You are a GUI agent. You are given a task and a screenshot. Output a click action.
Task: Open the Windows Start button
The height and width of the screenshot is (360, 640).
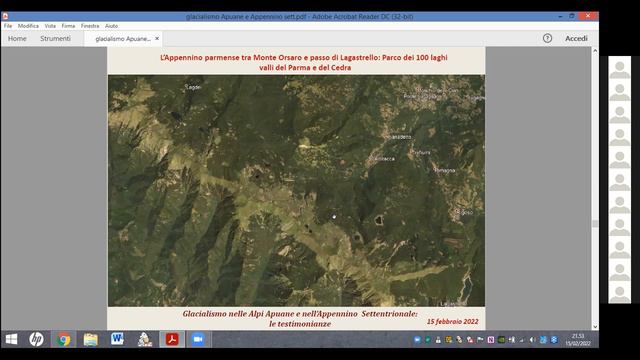[x=11, y=339]
